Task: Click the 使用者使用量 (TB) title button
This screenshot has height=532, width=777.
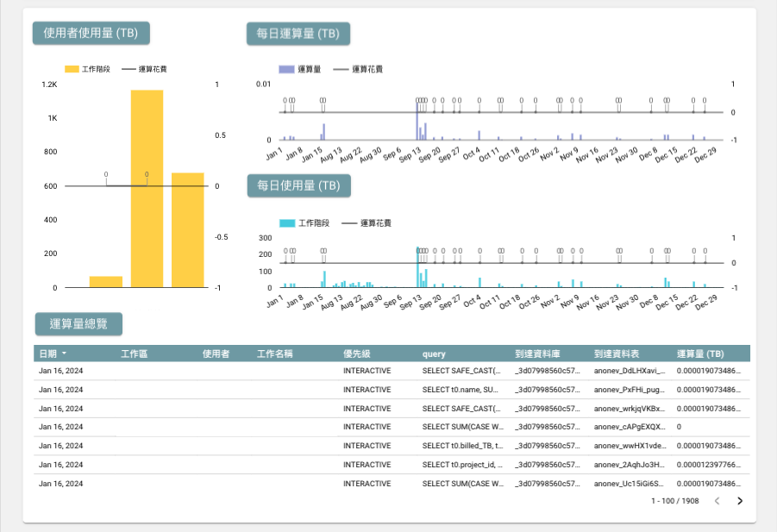Action: (91, 33)
